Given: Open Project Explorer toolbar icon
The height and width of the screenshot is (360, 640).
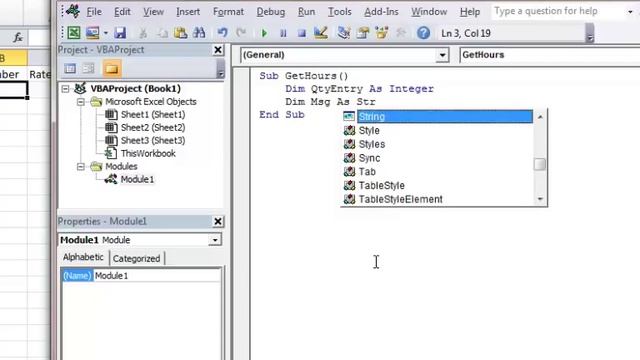Looking at the screenshot, I should [x=344, y=33].
